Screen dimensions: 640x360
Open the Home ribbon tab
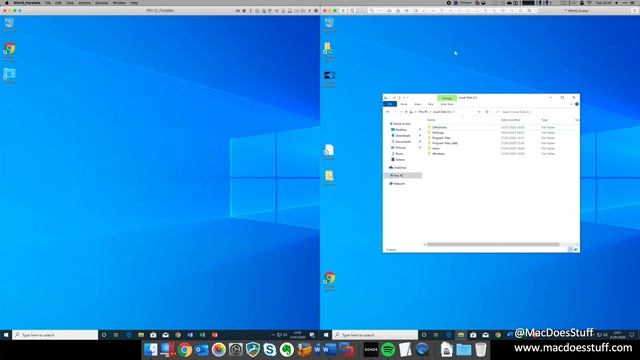pos(404,104)
